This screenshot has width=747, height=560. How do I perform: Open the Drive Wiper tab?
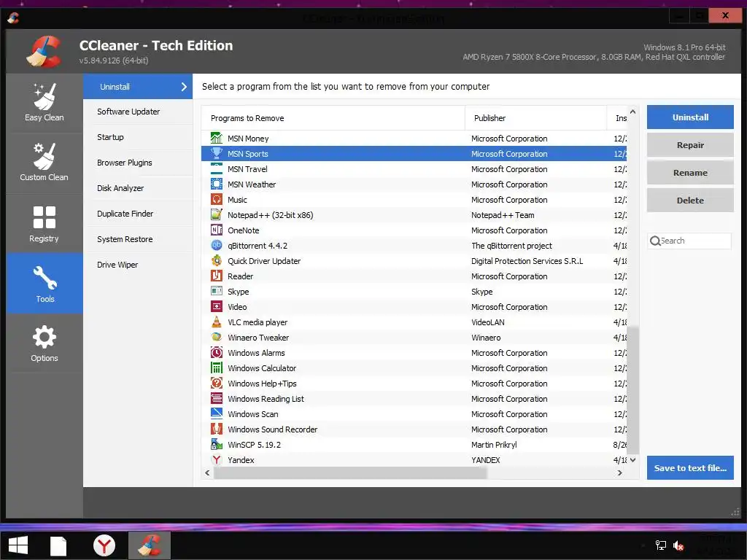tap(138, 265)
